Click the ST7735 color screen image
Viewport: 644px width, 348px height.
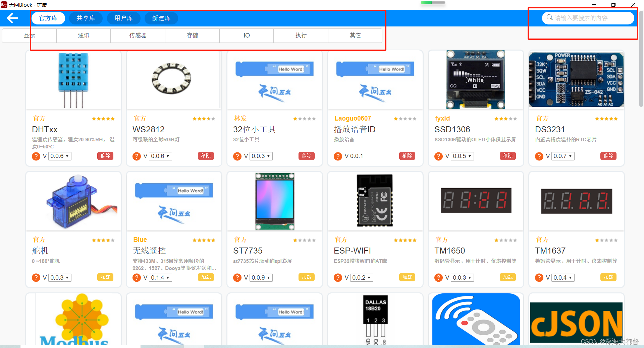pyautogui.click(x=275, y=201)
